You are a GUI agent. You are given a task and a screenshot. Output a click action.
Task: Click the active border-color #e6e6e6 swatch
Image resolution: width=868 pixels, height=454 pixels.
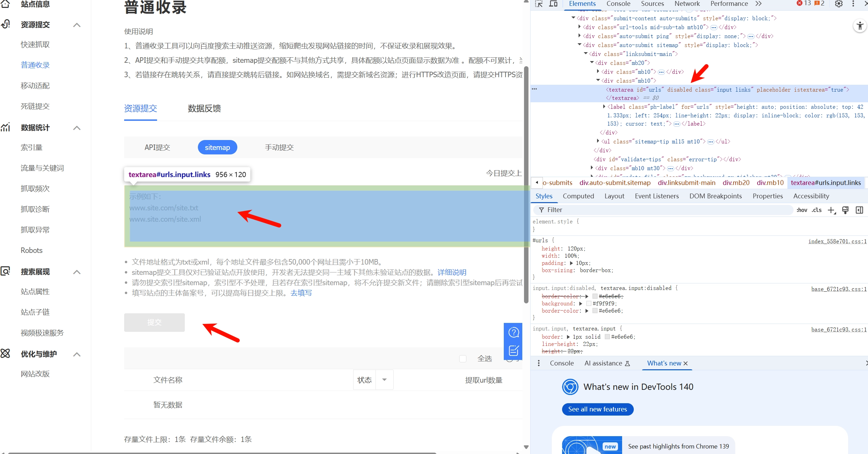coord(595,311)
